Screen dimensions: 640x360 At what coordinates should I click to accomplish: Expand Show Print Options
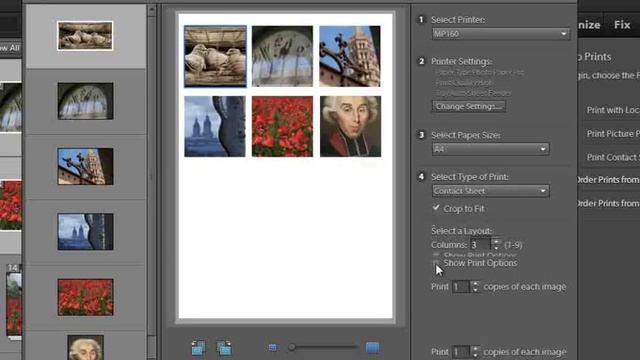coord(476,263)
